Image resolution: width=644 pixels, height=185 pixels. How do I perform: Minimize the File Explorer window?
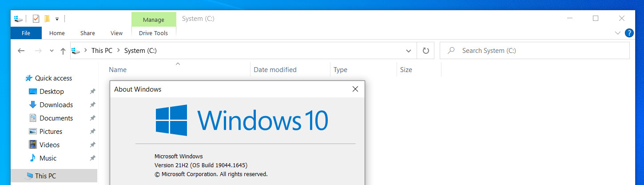[x=569, y=19]
